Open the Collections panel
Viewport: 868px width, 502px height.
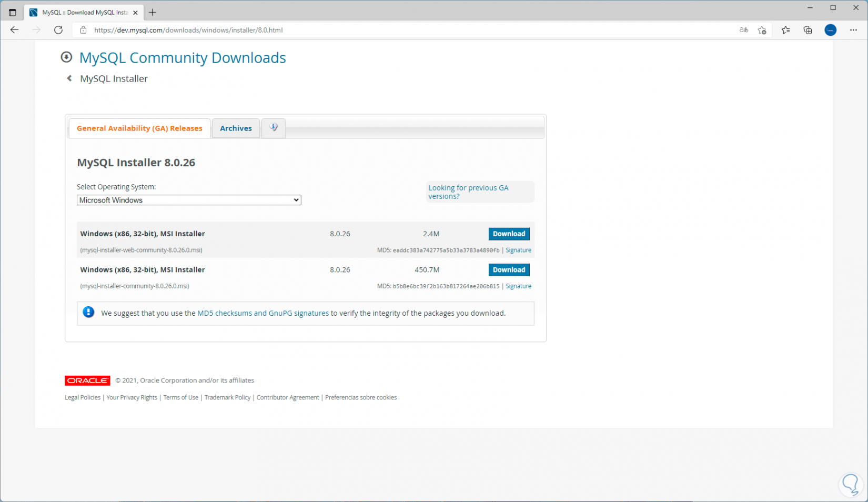tap(808, 30)
